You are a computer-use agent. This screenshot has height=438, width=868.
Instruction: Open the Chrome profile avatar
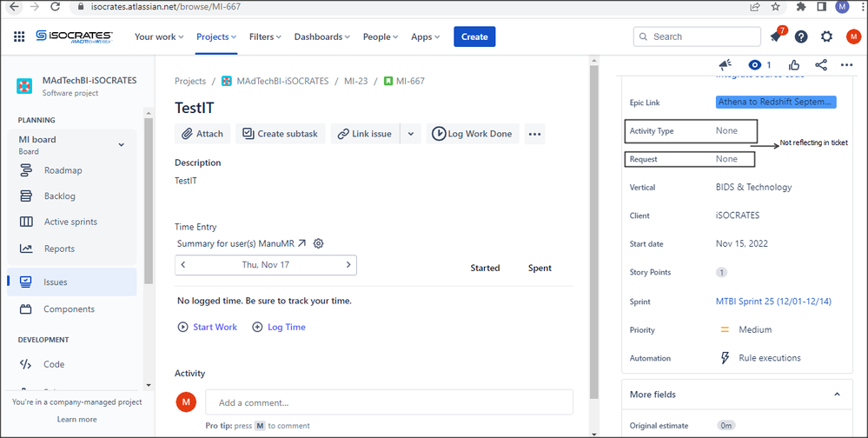click(842, 7)
